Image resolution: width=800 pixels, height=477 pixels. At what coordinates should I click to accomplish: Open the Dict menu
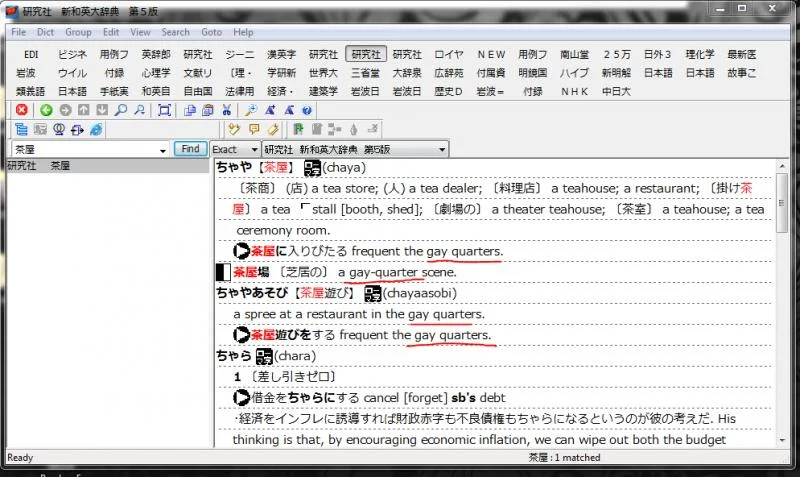[x=45, y=32]
